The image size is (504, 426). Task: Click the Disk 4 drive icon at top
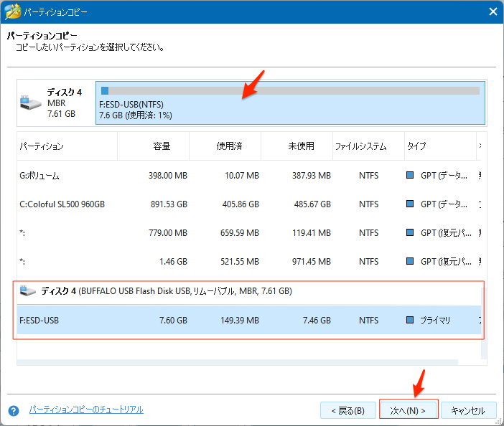(31, 102)
